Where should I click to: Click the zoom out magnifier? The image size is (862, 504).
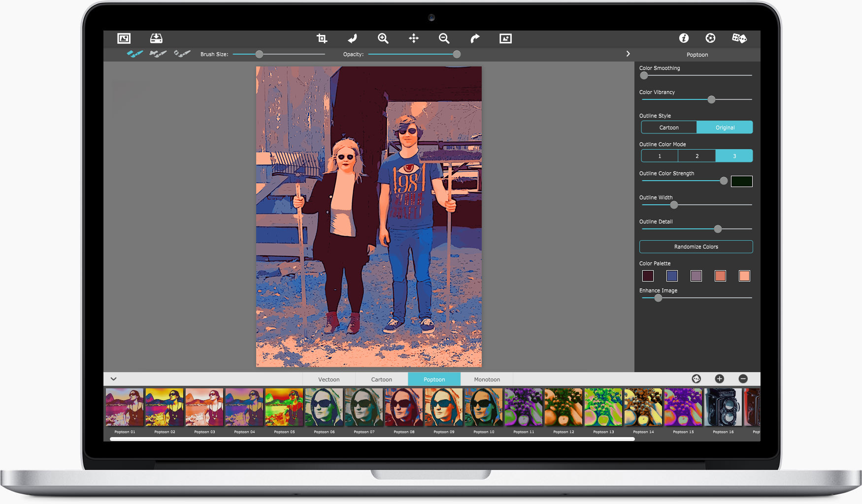444,38
